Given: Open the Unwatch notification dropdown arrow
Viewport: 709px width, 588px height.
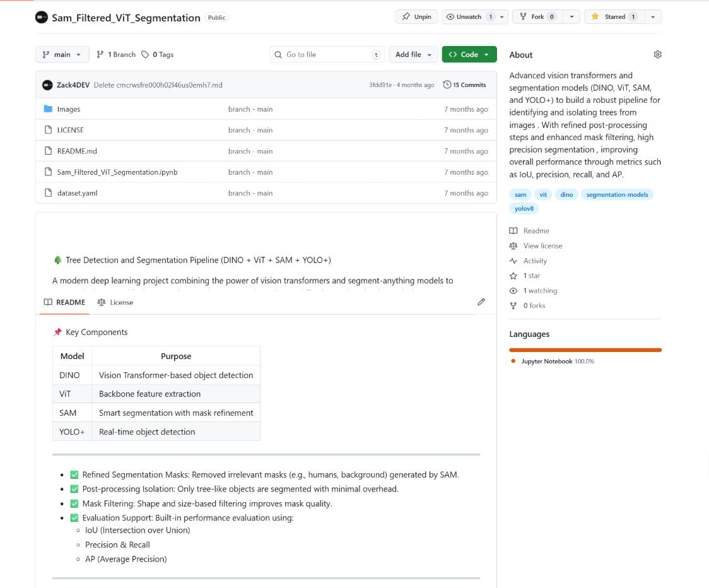Looking at the screenshot, I should pos(502,17).
